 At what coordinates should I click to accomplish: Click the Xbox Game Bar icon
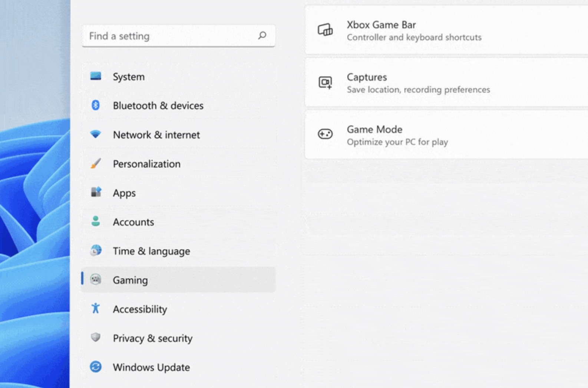coord(325,30)
